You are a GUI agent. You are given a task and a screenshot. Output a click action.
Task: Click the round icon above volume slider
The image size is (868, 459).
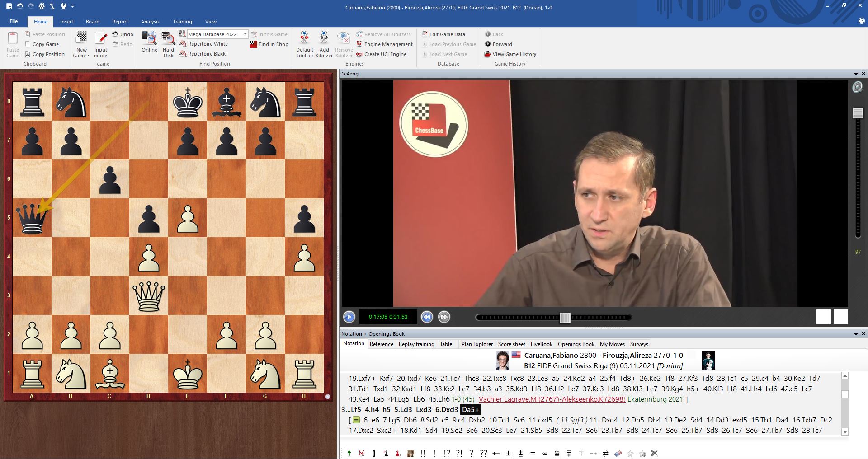[857, 87]
